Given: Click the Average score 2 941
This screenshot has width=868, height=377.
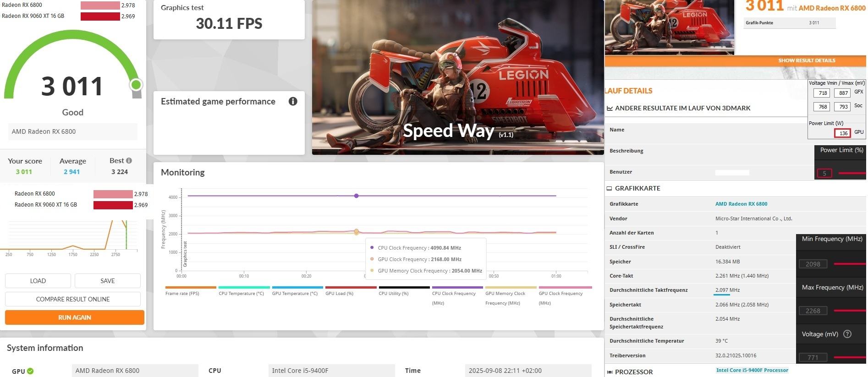Looking at the screenshot, I should pos(71,172).
